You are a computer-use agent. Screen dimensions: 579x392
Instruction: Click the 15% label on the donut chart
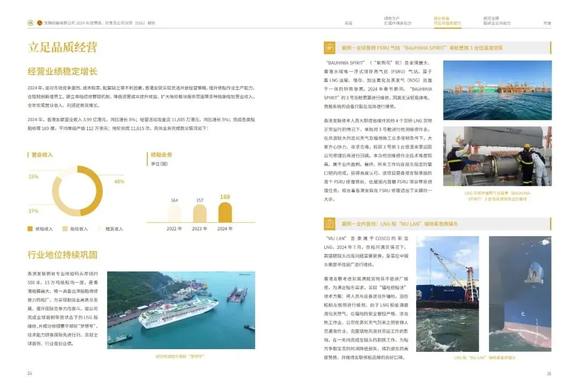(33, 177)
